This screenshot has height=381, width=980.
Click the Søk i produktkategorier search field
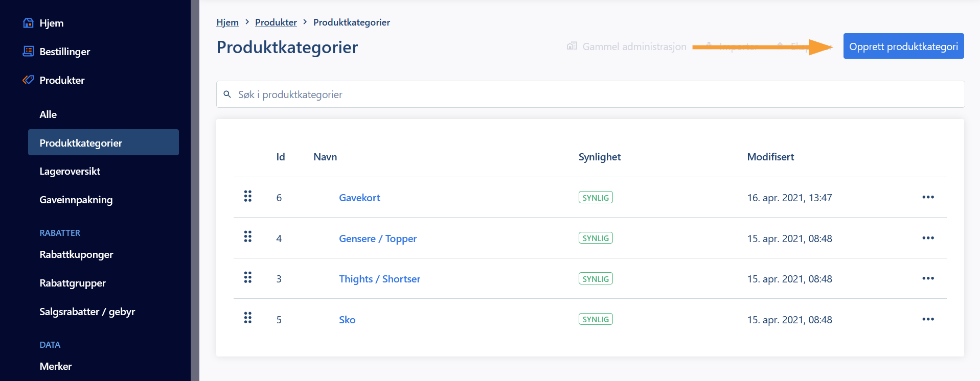[x=590, y=94]
